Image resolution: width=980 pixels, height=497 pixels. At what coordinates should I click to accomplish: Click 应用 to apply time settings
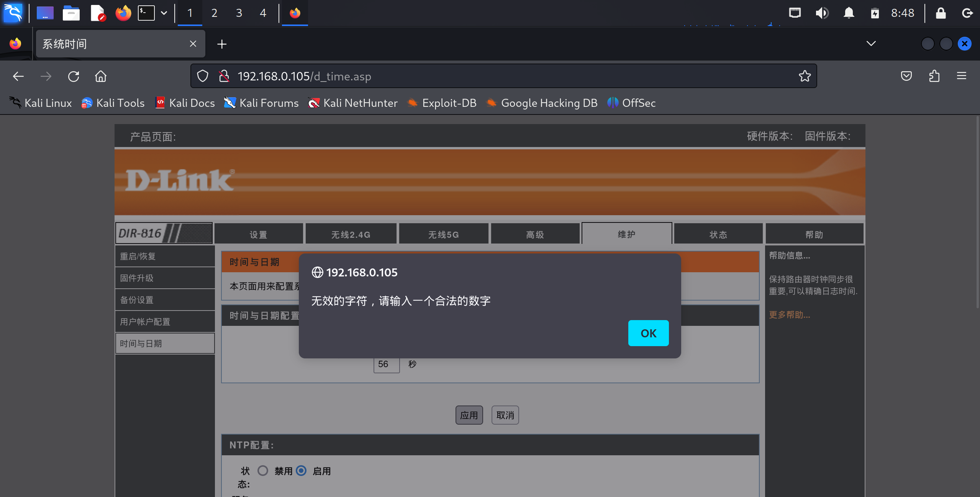tap(470, 415)
